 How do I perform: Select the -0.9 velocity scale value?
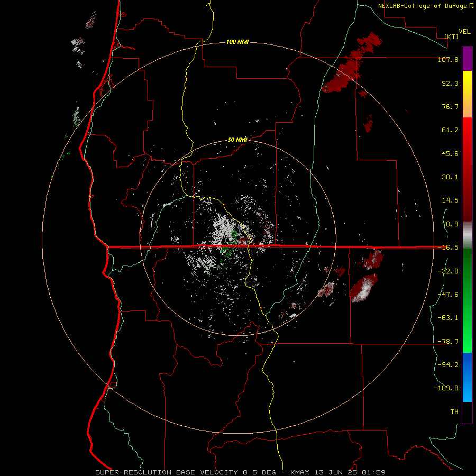(450, 224)
